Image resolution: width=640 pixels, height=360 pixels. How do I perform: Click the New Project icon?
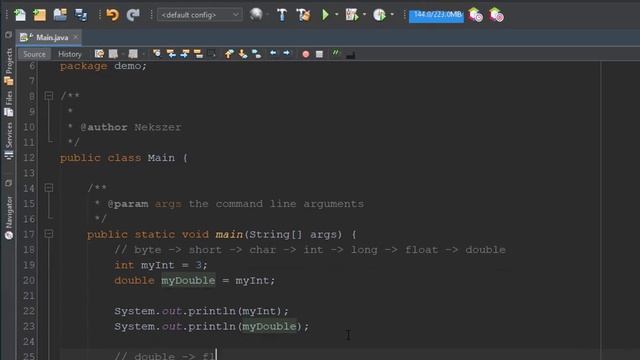[40, 15]
